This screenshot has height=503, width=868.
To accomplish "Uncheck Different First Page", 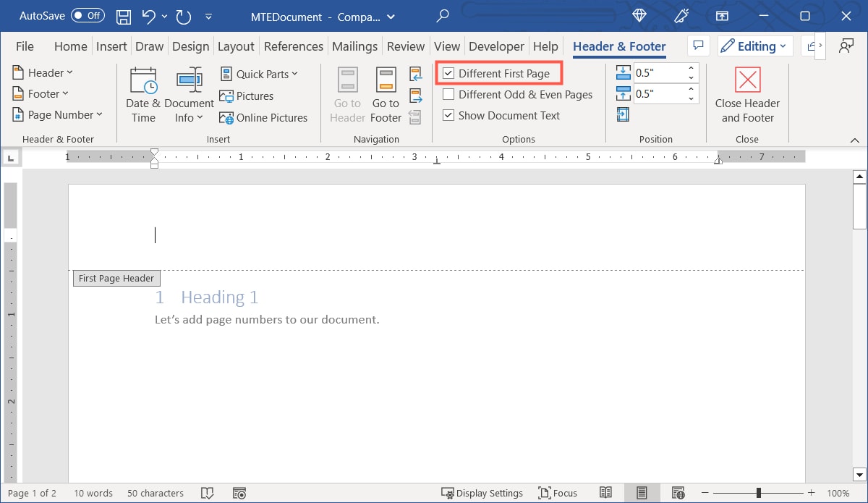I will pos(448,73).
